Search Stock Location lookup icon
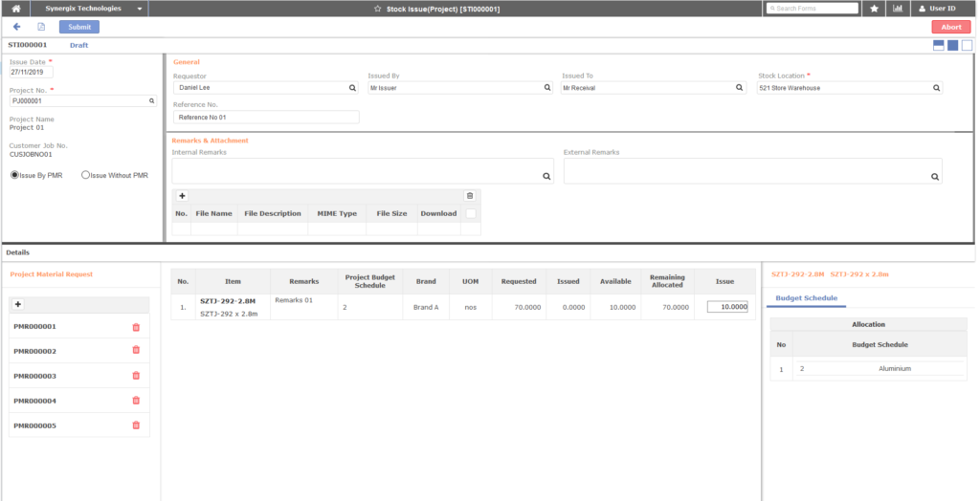 936,88
